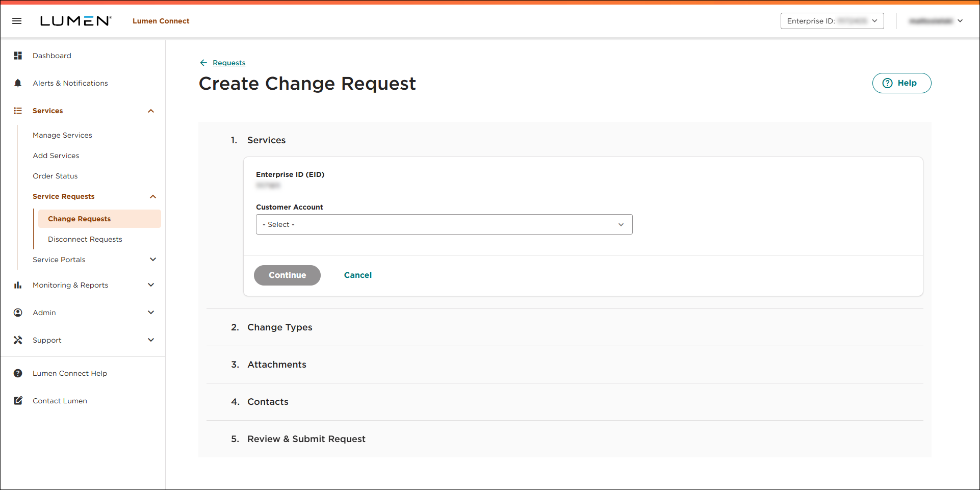The width and height of the screenshot is (980, 490).
Task: Open the hamburger navigation menu
Action: coord(17,21)
